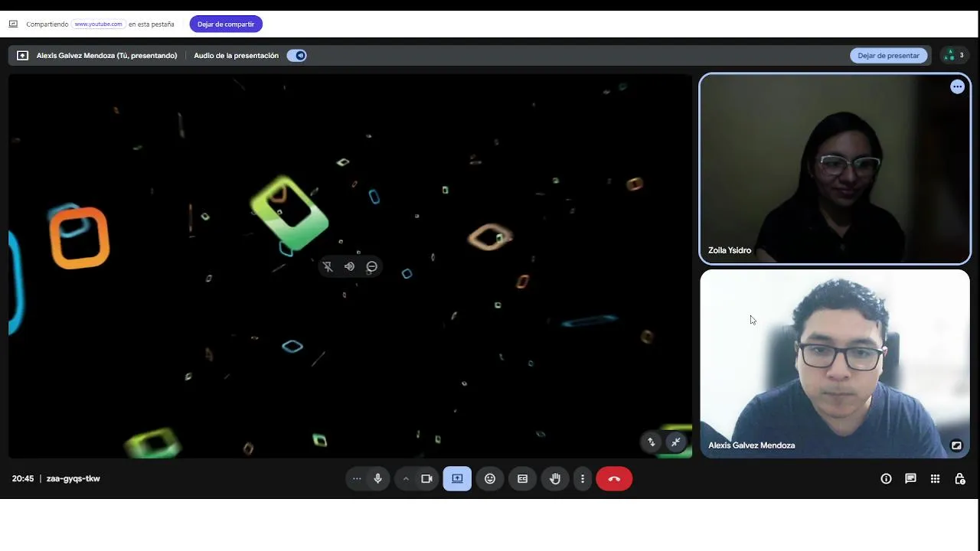Open host controls lock icon
Image resolution: width=980 pixels, height=551 pixels.
[959, 478]
